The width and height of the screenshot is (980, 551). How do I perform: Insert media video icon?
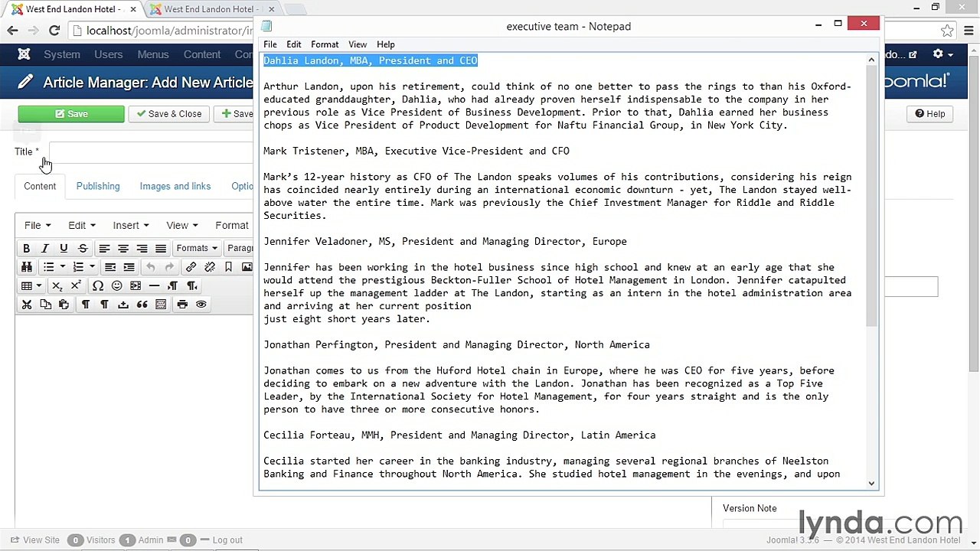[x=136, y=285]
